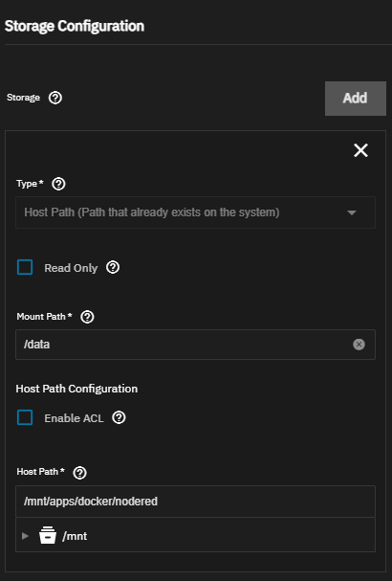Click the Enable ACL text label
Screen dimensions: 392x581
coord(74,418)
